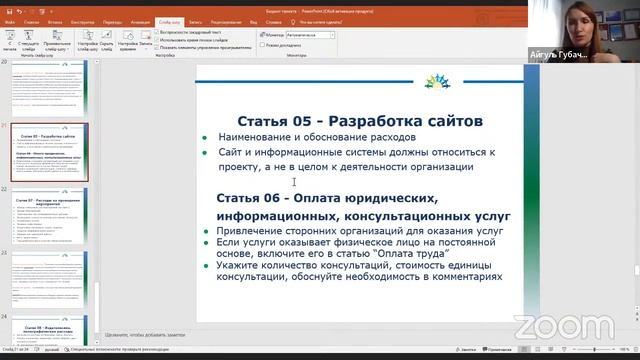640x360 pixels.
Task: Open the Монитор selection dropdown
Action: [310, 35]
